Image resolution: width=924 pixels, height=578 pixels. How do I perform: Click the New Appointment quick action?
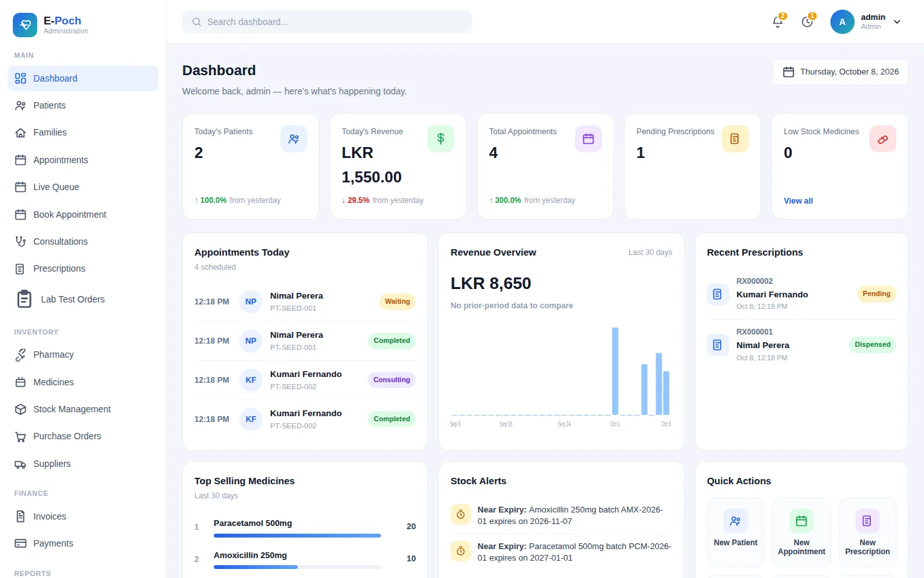[801, 532]
